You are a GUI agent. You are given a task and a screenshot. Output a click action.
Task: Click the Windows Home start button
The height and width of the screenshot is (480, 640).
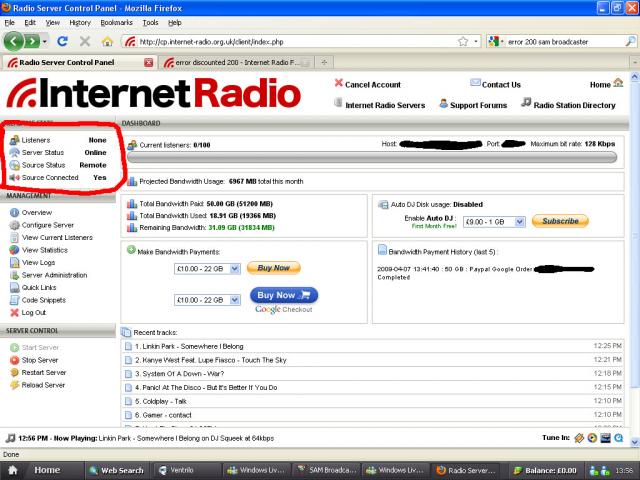pyautogui.click(x=40, y=470)
